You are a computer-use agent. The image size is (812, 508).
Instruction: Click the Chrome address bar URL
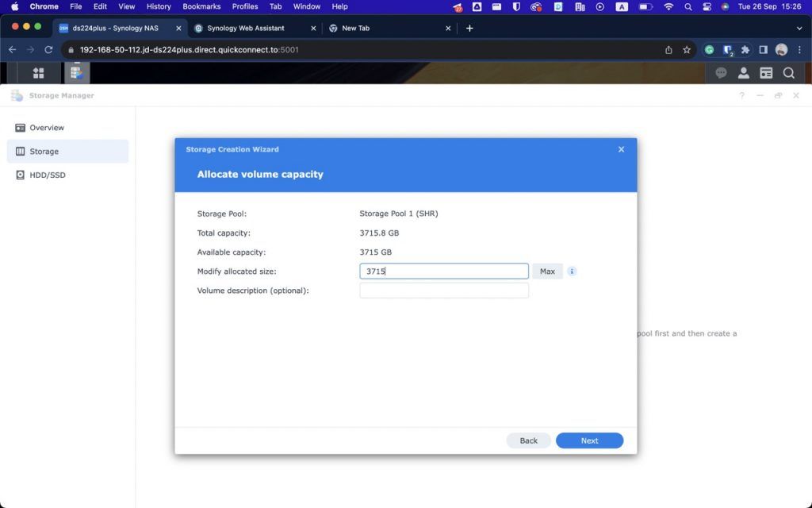pos(189,50)
